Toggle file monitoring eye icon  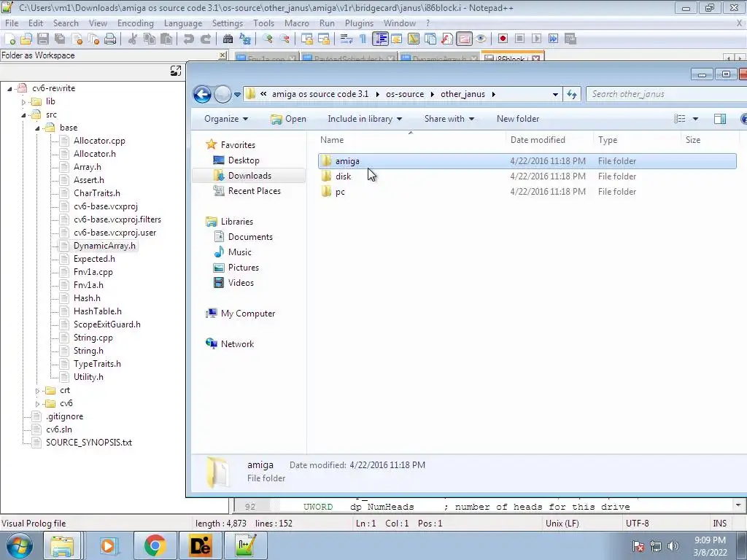click(x=481, y=39)
